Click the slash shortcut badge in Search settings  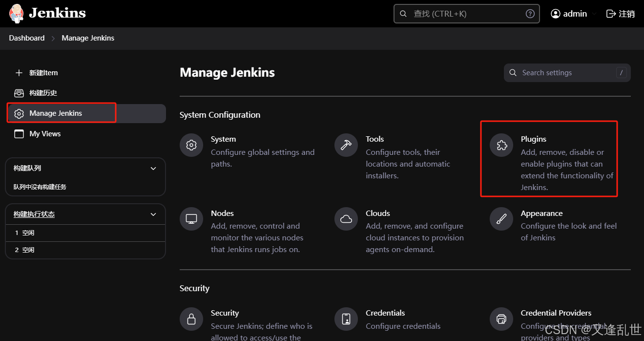[621, 73]
